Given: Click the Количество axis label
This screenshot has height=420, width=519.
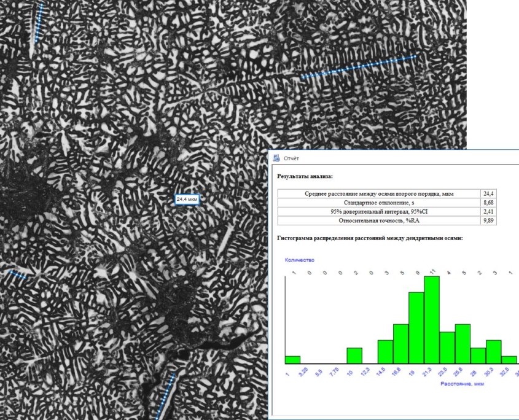Looking at the screenshot, I should tap(300, 260).
